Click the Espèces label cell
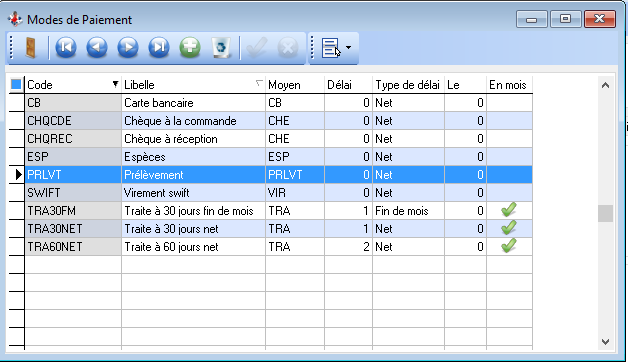This screenshot has height=362, width=628. tap(193, 157)
